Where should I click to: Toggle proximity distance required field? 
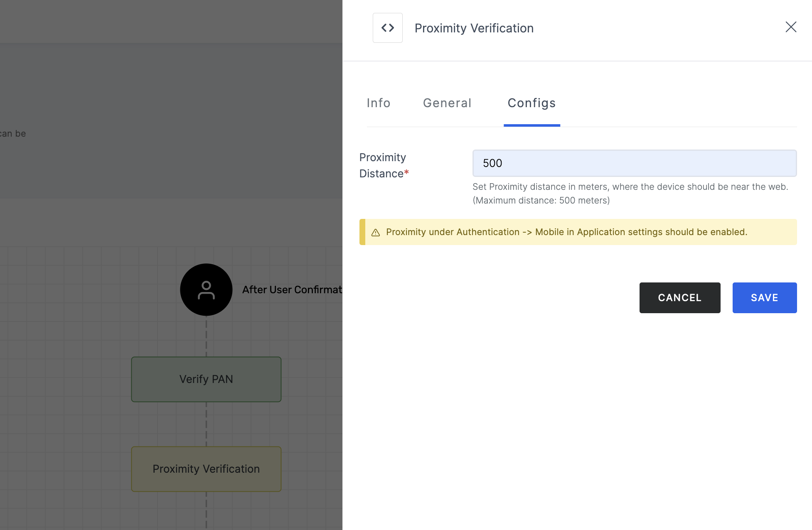tap(406, 173)
